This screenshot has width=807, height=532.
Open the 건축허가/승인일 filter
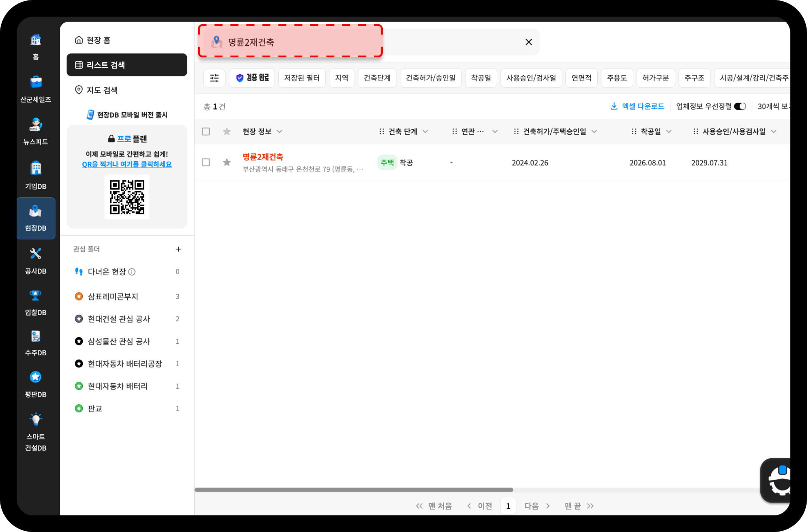[431, 78]
